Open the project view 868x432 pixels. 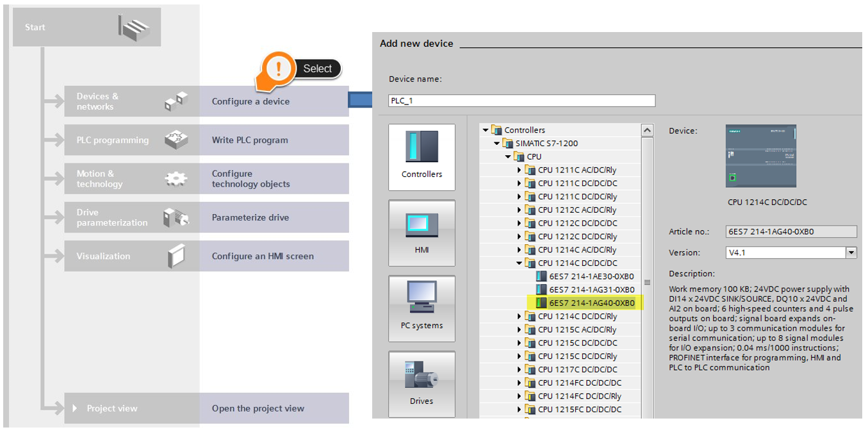(274, 408)
